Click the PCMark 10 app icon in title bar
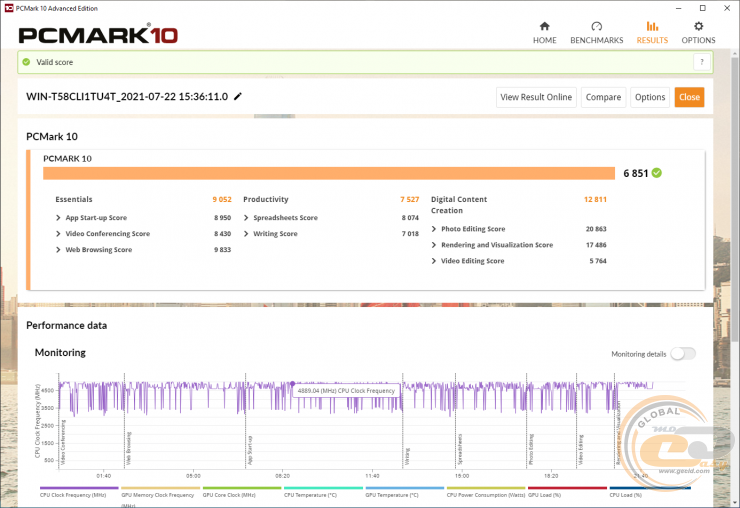Image resolution: width=740 pixels, height=508 pixels. coord(8,8)
